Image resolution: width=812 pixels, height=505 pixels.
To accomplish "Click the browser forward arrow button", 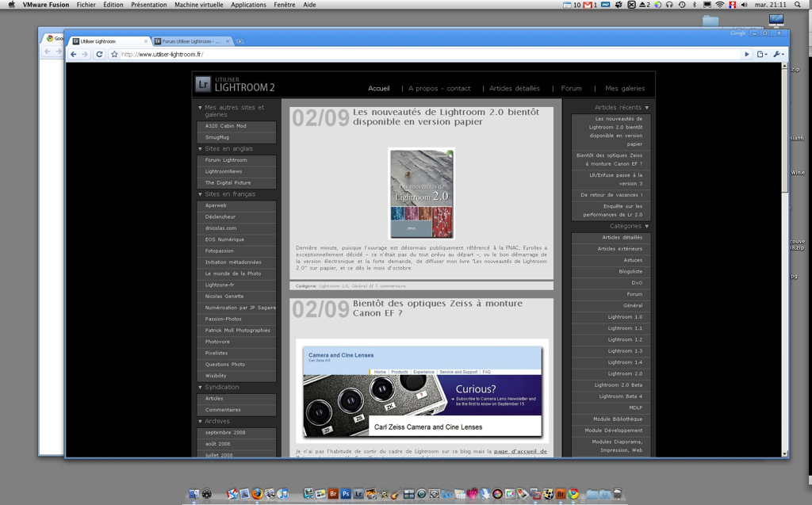I will pos(85,55).
